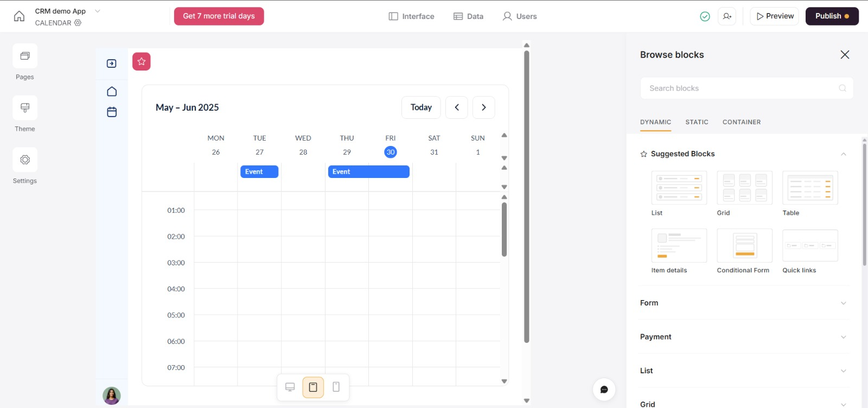Close the Browse blocks panel
This screenshot has width=868, height=408.
[x=845, y=55]
